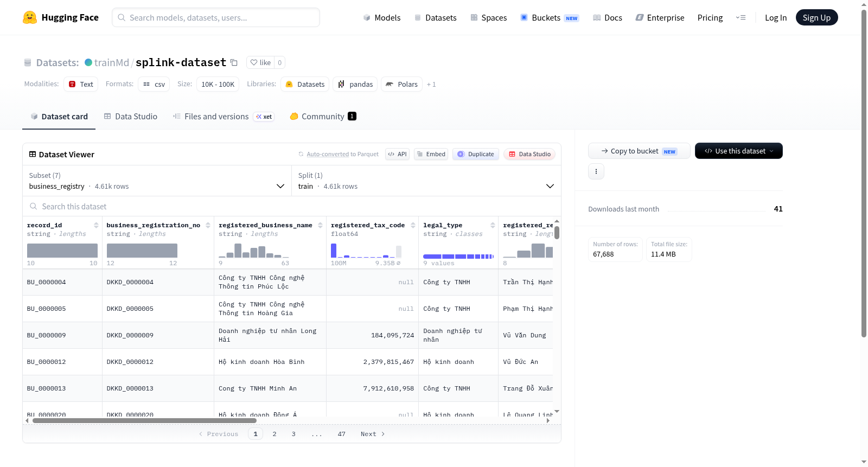868x467 pixels.
Task: Go to the Pricing page
Action: (710, 17)
